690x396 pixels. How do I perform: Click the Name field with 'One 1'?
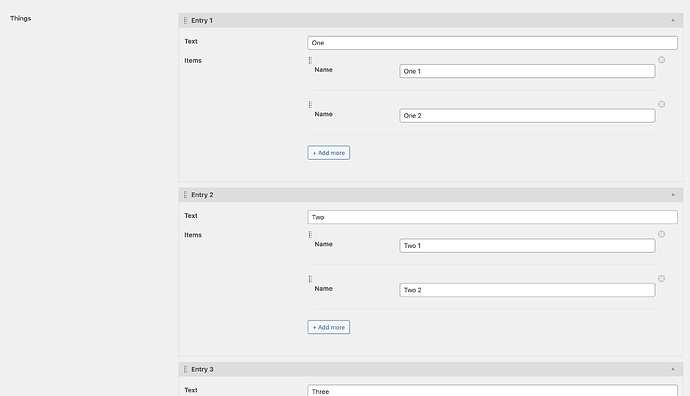(x=527, y=71)
